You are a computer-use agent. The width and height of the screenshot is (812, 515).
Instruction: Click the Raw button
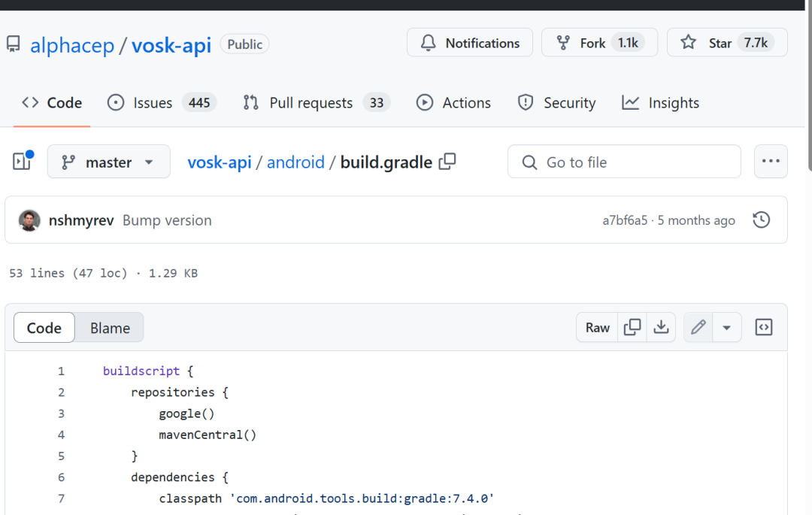pyautogui.click(x=598, y=327)
